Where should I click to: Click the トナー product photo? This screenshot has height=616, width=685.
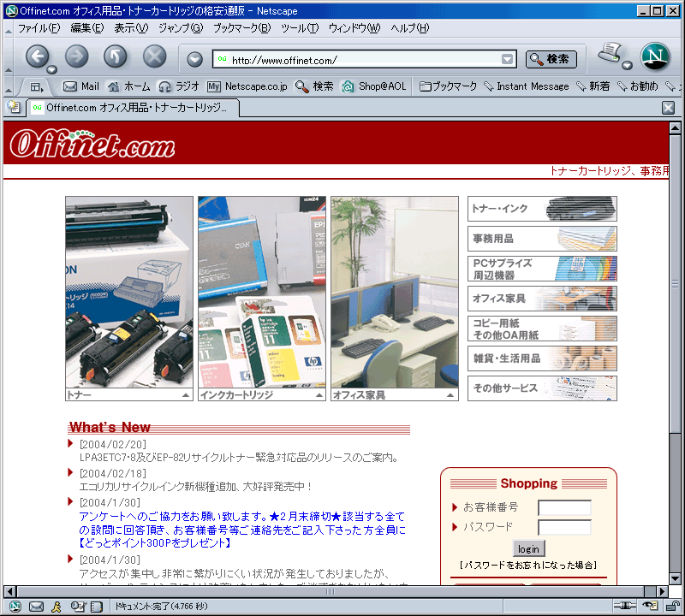coord(129,292)
